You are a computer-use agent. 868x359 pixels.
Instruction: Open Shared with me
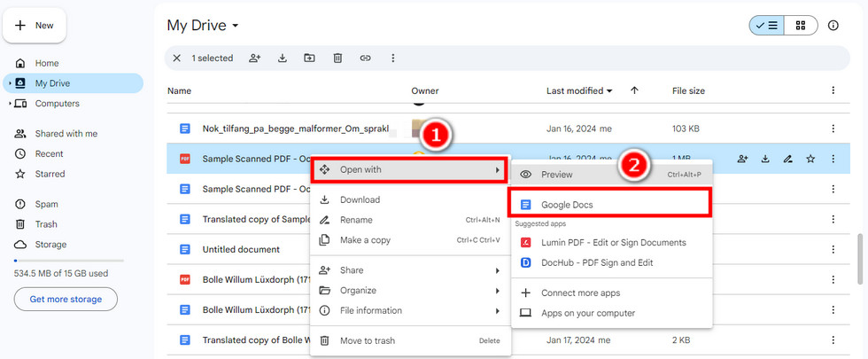[x=66, y=134]
